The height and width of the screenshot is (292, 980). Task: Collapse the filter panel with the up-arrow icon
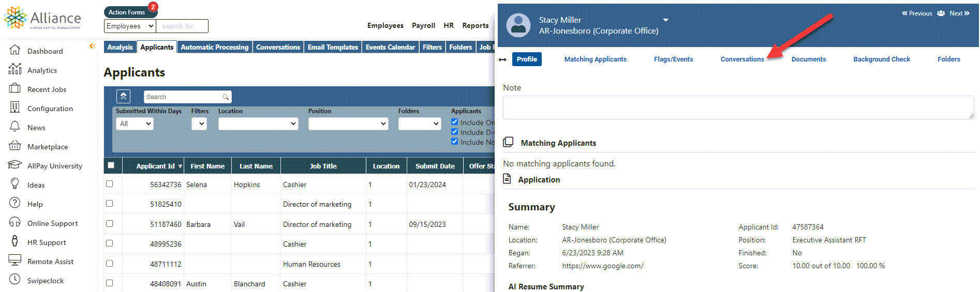[123, 97]
